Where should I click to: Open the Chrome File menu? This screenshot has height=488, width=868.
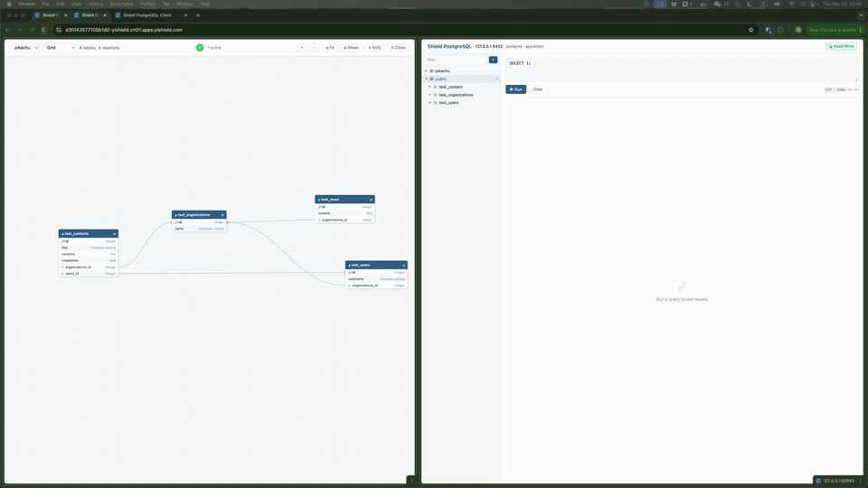(x=46, y=4)
